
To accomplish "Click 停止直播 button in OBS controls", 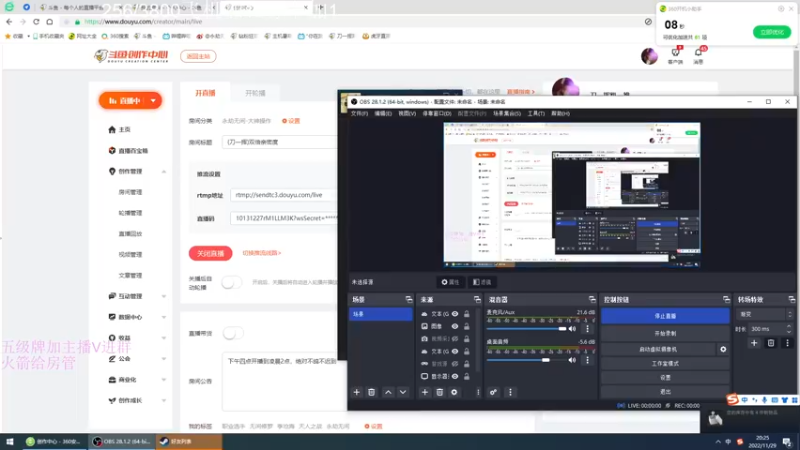I will [x=665, y=316].
